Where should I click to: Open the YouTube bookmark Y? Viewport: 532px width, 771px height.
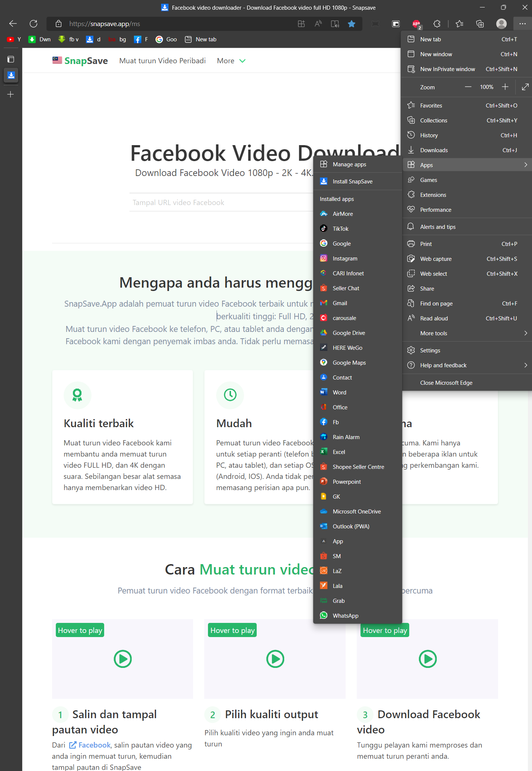point(14,39)
